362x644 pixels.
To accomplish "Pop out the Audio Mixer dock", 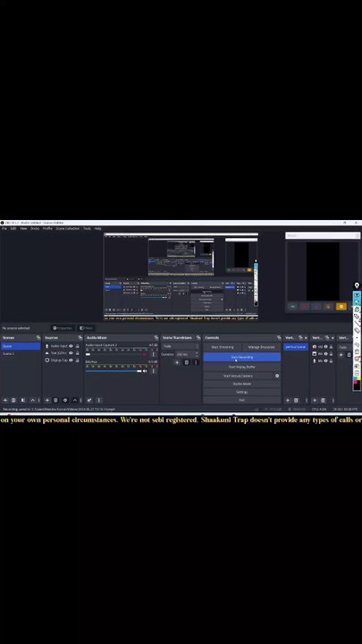I will (156, 337).
